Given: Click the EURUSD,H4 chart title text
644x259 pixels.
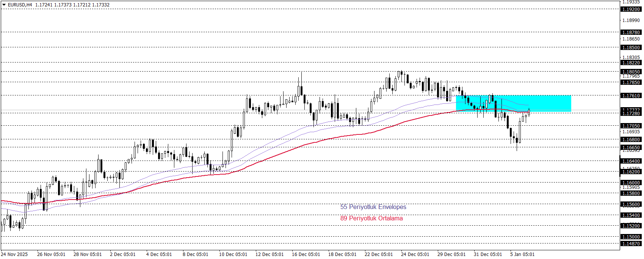Looking at the screenshot, I should (x=20, y=5).
